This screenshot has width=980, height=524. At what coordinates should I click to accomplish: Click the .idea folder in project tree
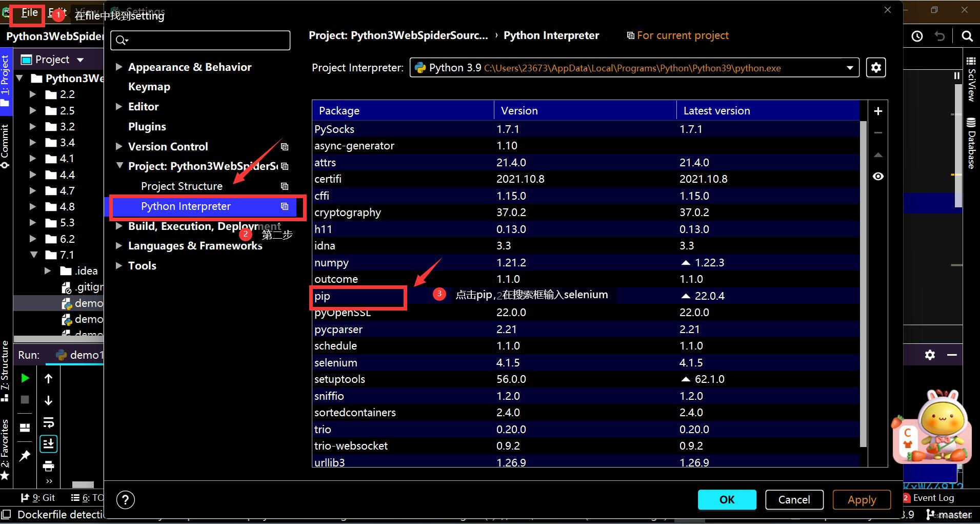tap(79, 271)
